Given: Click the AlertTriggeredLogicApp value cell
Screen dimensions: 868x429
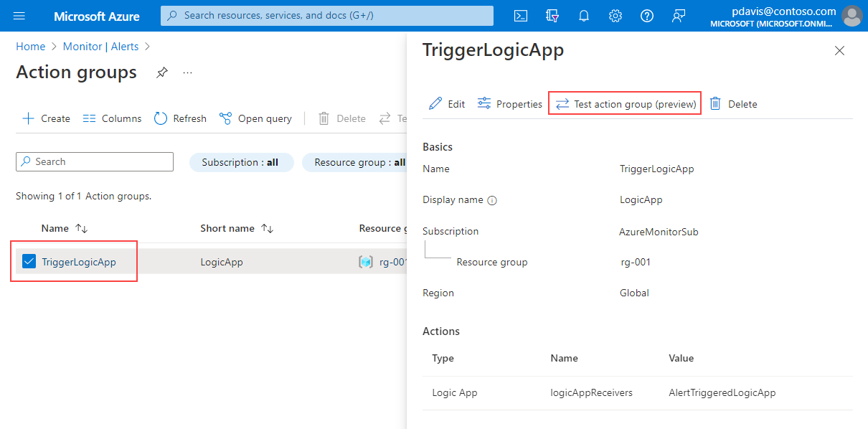Looking at the screenshot, I should click(722, 392).
